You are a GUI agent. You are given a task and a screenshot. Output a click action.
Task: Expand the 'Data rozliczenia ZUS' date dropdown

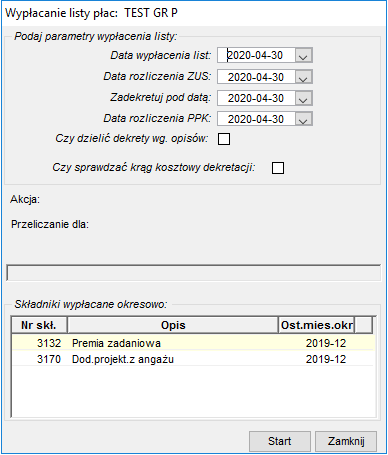303,77
